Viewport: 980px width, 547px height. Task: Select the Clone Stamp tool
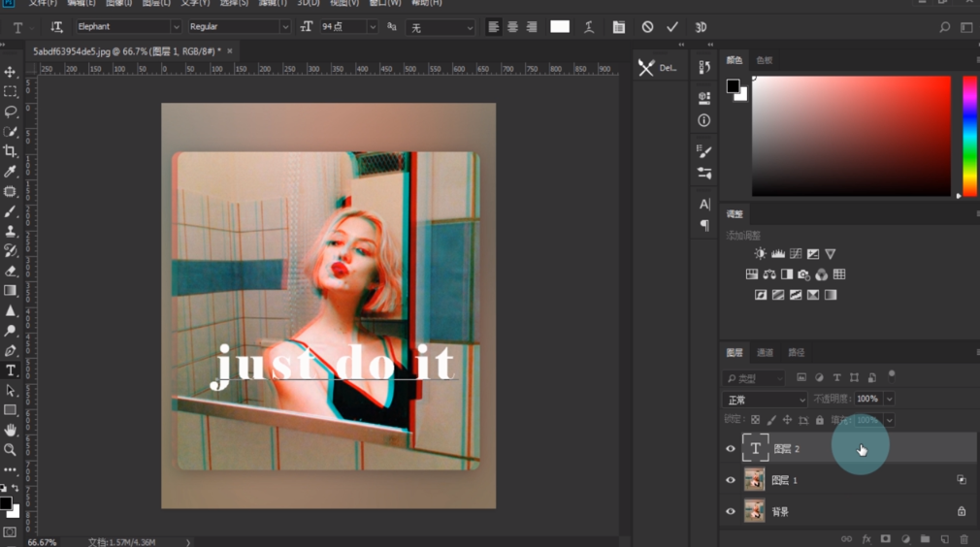(10, 231)
